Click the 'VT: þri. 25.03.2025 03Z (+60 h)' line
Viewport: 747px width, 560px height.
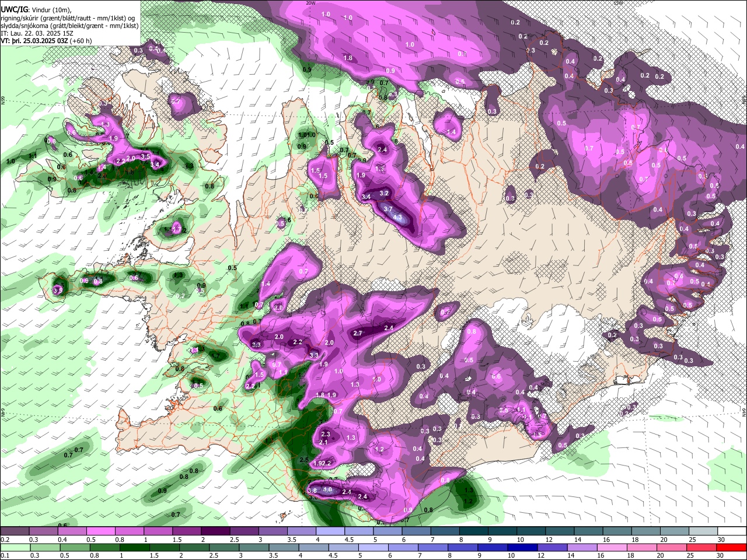[46, 41]
